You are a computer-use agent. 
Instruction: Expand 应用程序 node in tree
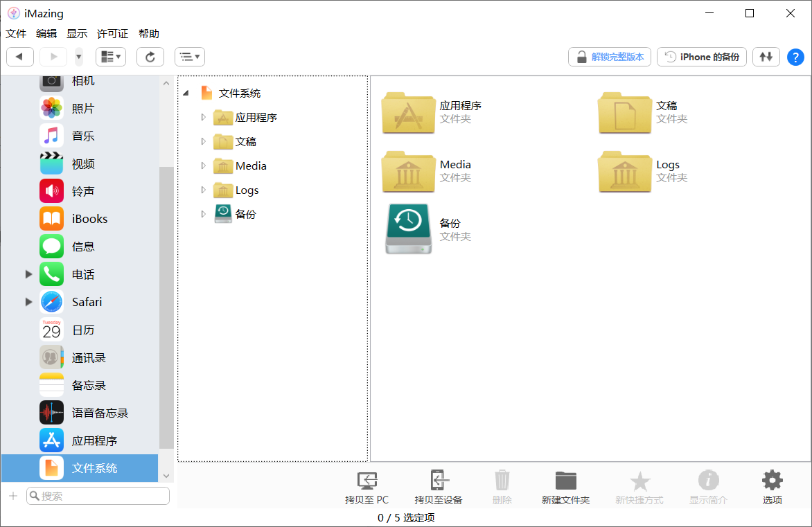[x=204, y=118]
